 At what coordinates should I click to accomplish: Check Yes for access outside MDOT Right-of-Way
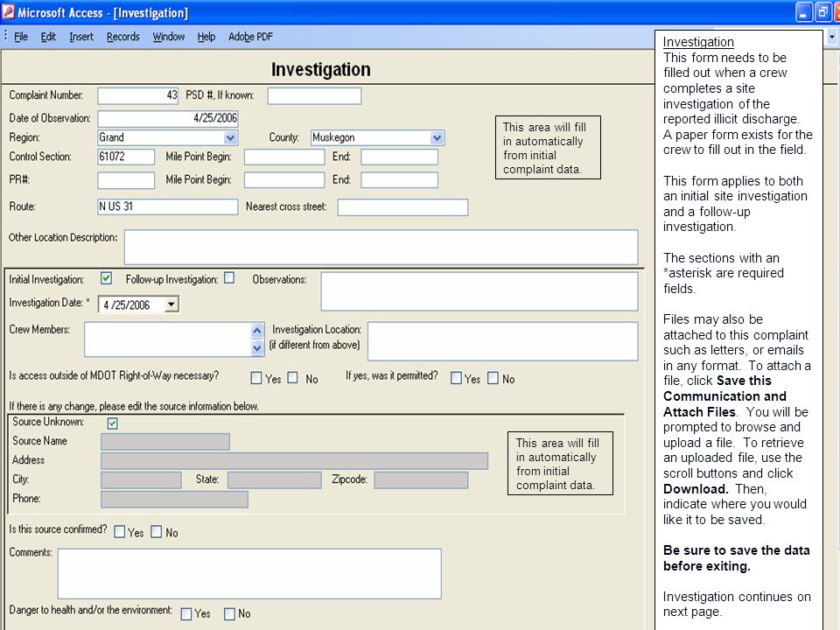pos(256,378)
